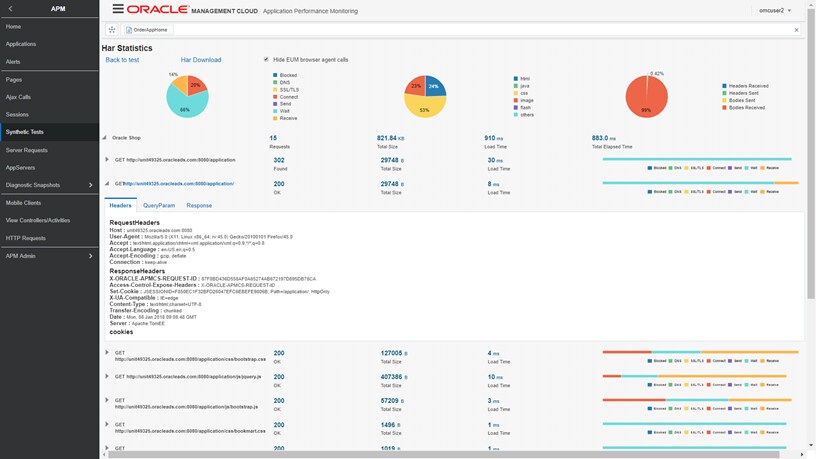
Task: Expand the jquery.js request row
Action: pos(107,376)
